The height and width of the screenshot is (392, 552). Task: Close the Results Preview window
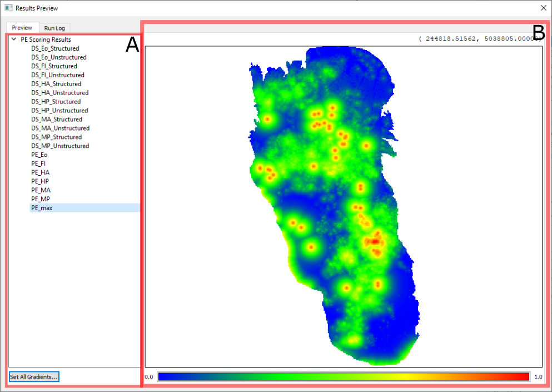click(543, 8)
